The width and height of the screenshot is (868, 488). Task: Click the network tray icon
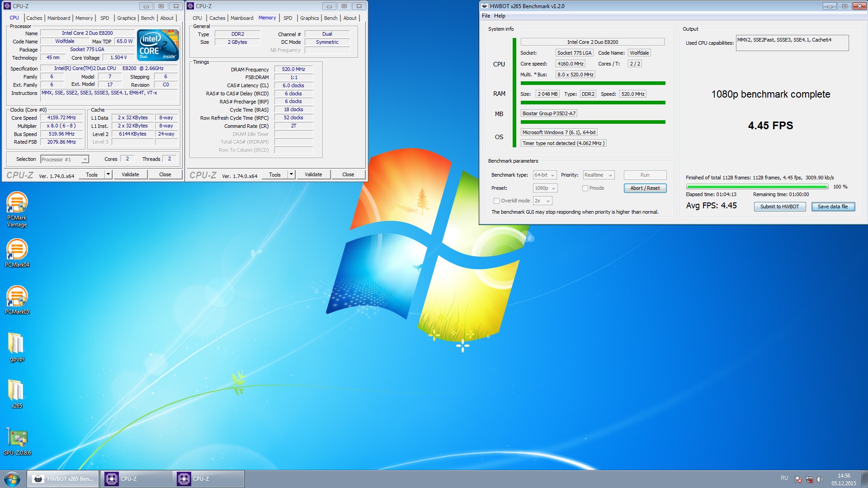[809, 479]
